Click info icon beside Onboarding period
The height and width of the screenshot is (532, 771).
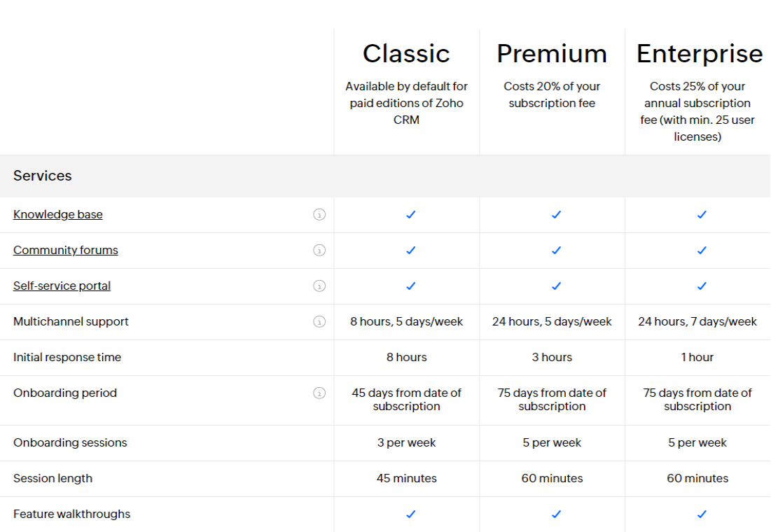[x=319, y=393]
